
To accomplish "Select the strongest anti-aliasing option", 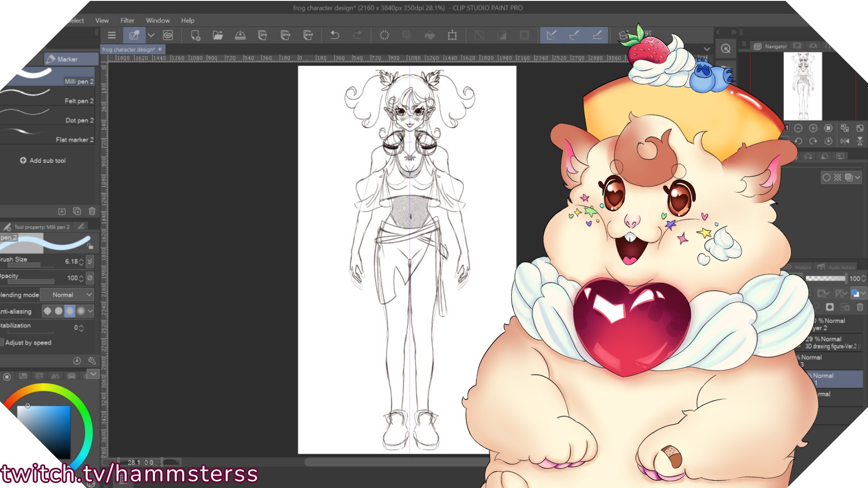I will (81, 311).
